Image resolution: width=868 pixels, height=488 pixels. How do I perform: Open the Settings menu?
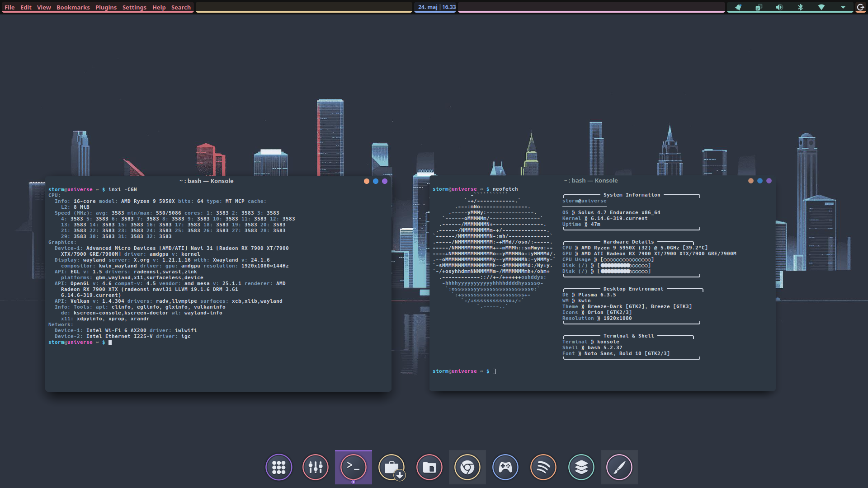pos(134,7)
